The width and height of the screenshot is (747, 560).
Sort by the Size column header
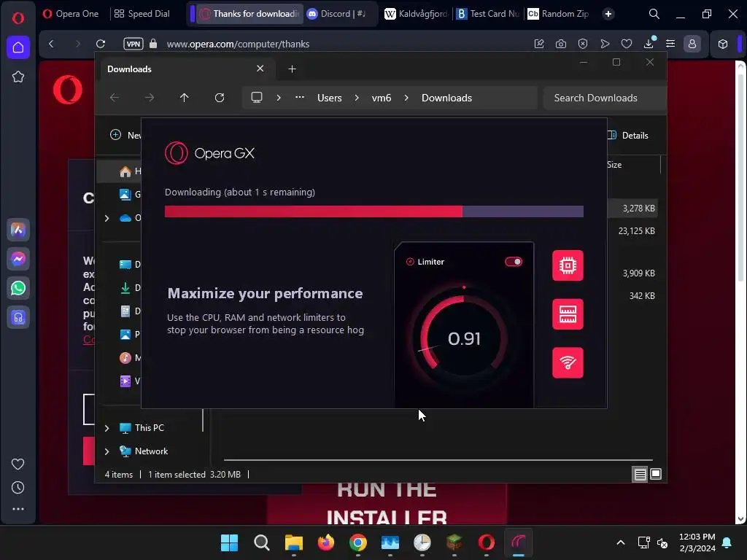point(614,165)
